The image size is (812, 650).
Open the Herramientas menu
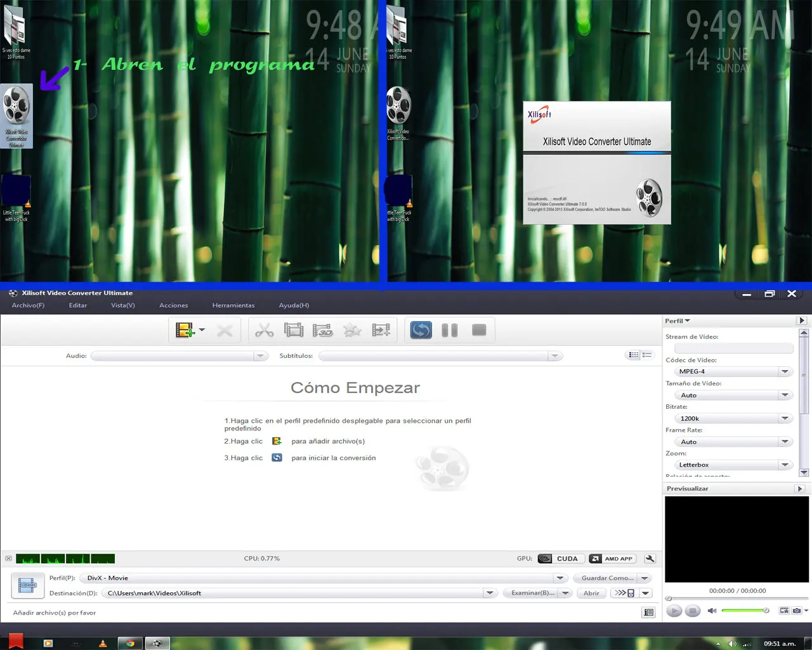[x=233, y=305]
